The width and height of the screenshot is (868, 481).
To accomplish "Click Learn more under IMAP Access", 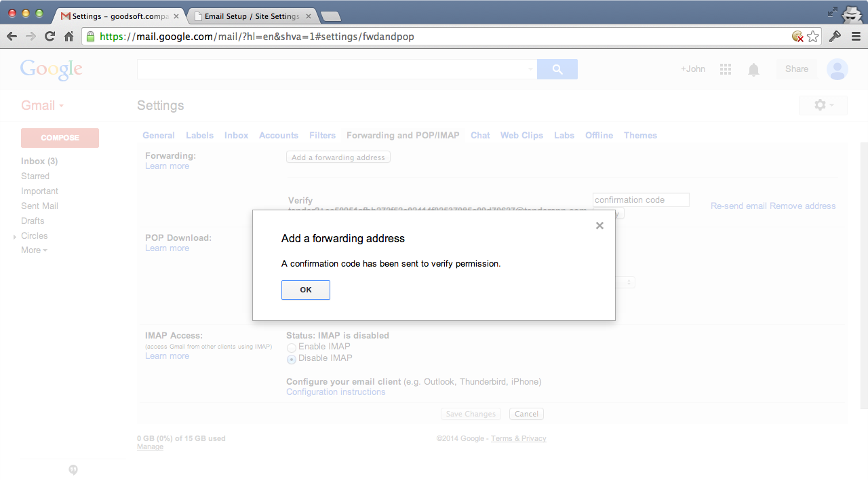I will 167,356.
